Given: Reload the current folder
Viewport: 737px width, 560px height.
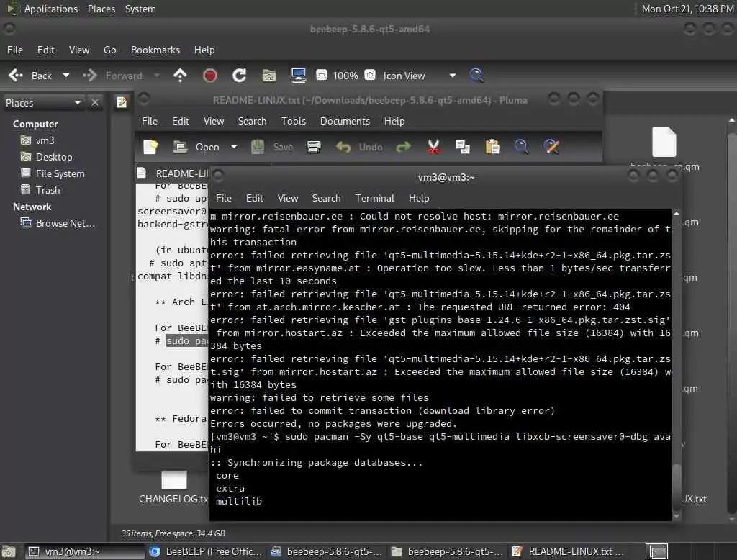Looking at the screenshot, I should [239, 76].
